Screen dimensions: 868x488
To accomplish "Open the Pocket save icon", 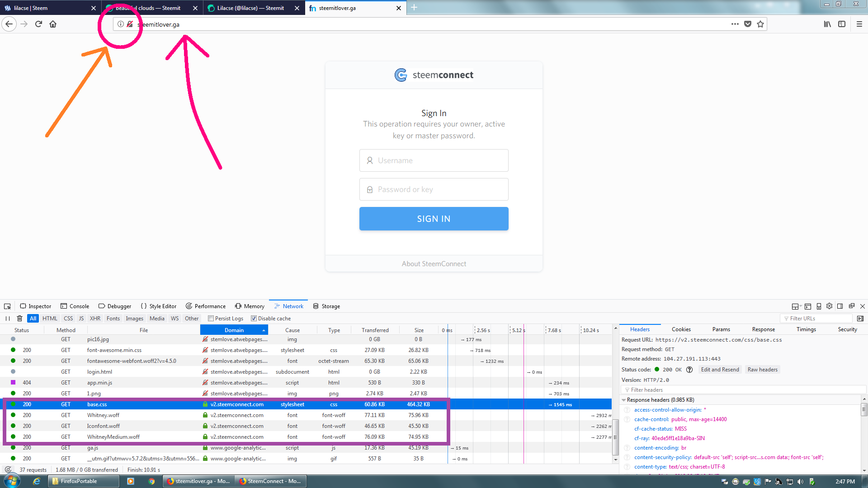I will pyautogui.click(x=748, y=24).
